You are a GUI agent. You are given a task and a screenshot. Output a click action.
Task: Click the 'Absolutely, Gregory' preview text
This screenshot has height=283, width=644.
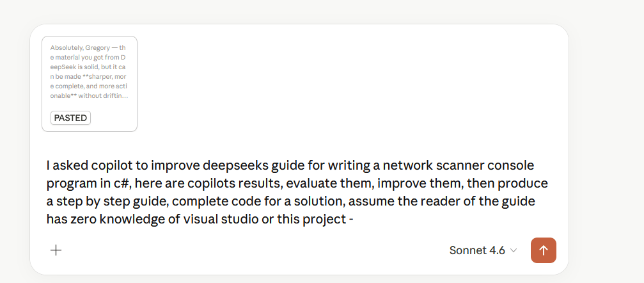pyautogui.click(x=84, y=48)
